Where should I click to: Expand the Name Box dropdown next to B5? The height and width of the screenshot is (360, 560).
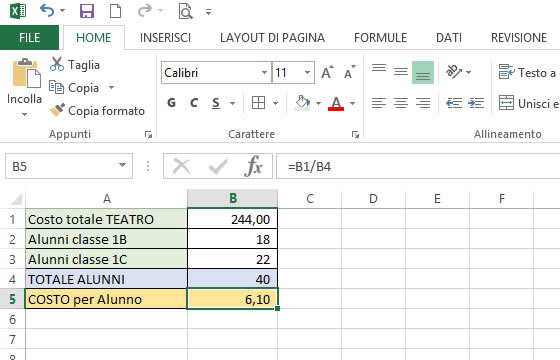[x=122, y=165]
